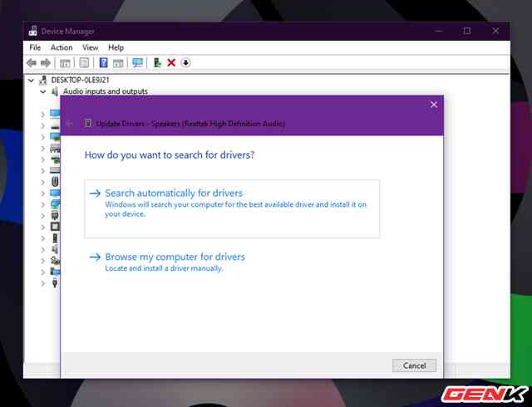The width and height of the screenshot is (532, 407).
Task: Select the DESKTOP-0LE9J21 tree label
Action: pyautogui.click(x=80, y=80)
